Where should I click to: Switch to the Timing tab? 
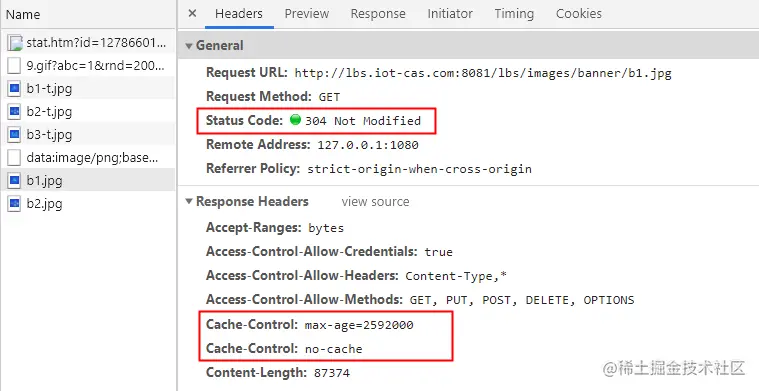514,14
